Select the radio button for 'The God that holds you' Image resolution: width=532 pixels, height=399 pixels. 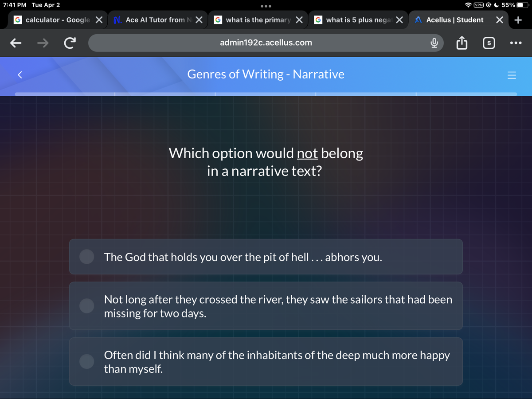tap(87, 257)
